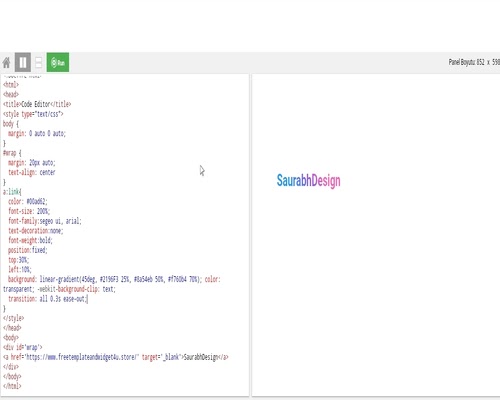Click the opening <head> tag line

[x=11, y=94]
